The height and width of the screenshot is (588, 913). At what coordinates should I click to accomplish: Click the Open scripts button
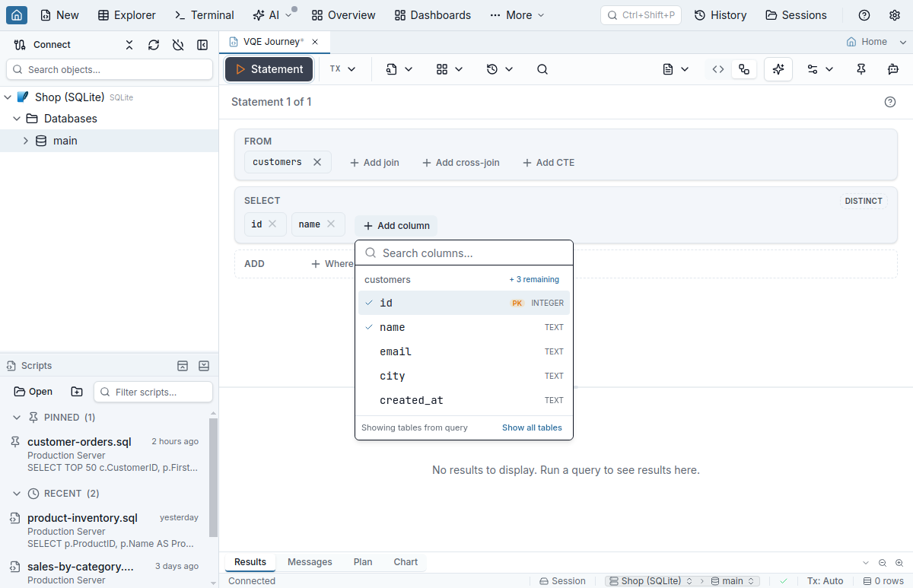[33, 392]
